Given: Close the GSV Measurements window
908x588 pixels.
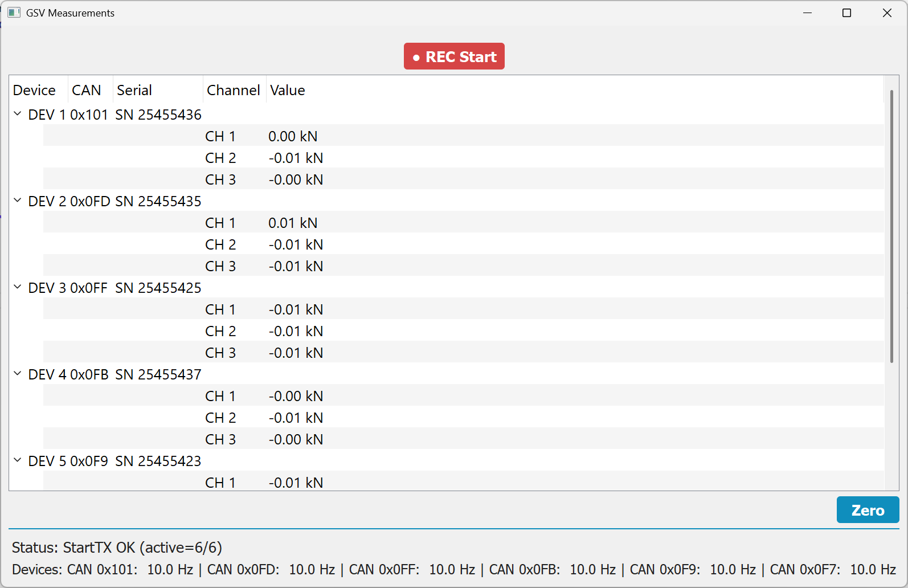Looking at the screenshot, I should (887, 13).
